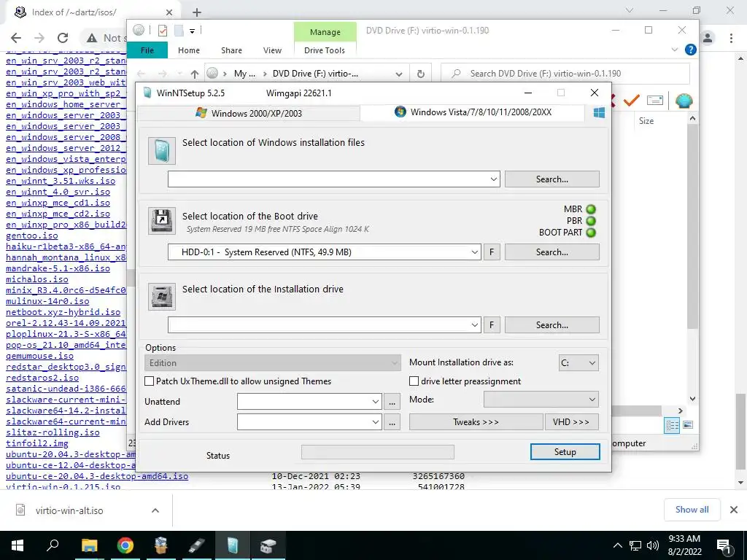
Task: Click the WinNTSetup title bar app icon
Action: 147,93
